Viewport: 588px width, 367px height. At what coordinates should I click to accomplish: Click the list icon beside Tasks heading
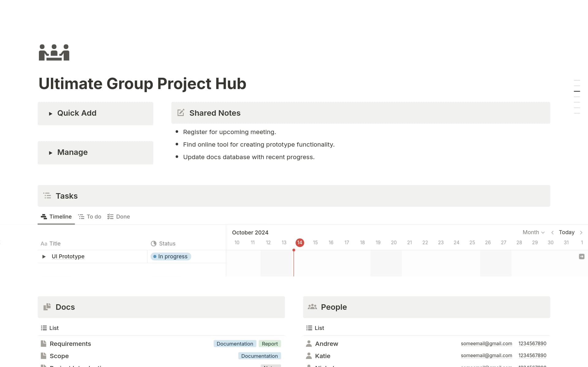tap(47, 196)
